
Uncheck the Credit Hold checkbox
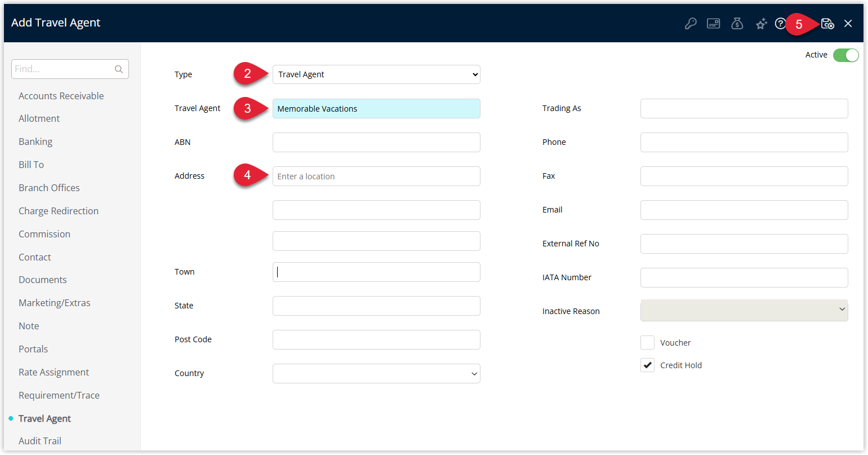point(648,365)
